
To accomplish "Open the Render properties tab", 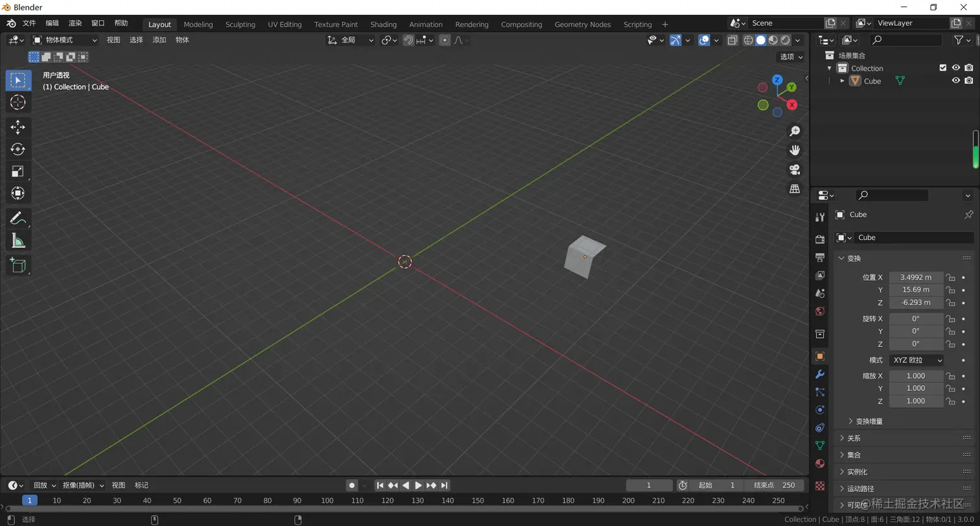I will [x=820, y=239].
